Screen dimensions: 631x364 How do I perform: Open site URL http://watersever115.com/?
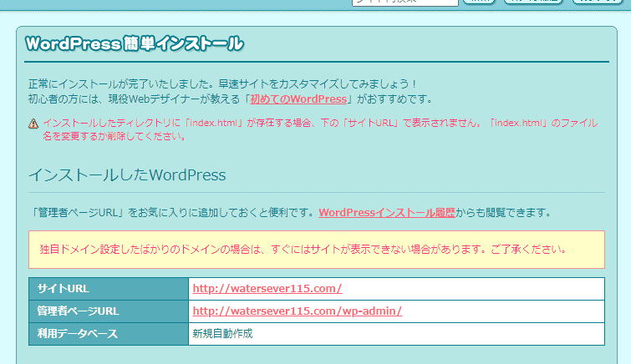(x=267, y=288)
